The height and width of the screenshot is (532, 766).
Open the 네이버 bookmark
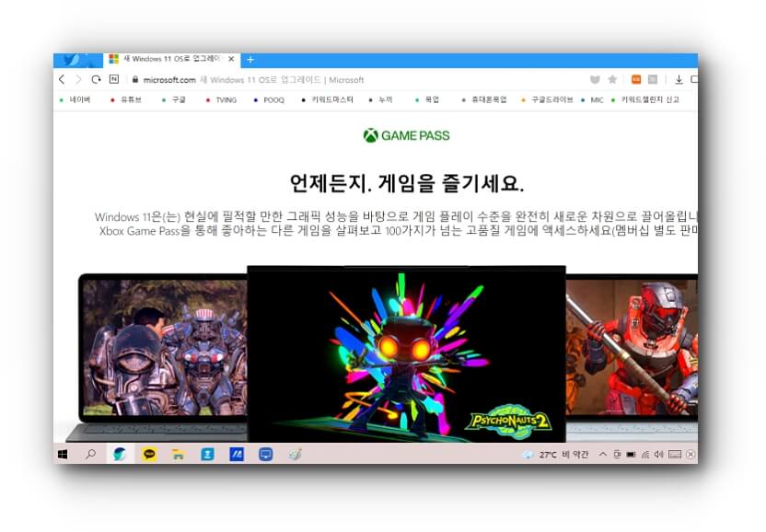[x=75, y=99]
